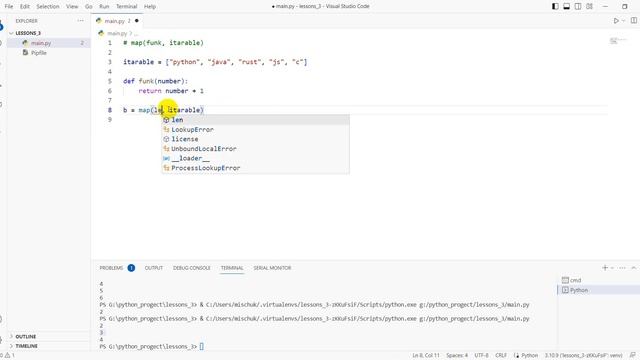The height and width of the screenshot is (360, 640).
Task: Open the View menu
Action: tap(72, 6)
